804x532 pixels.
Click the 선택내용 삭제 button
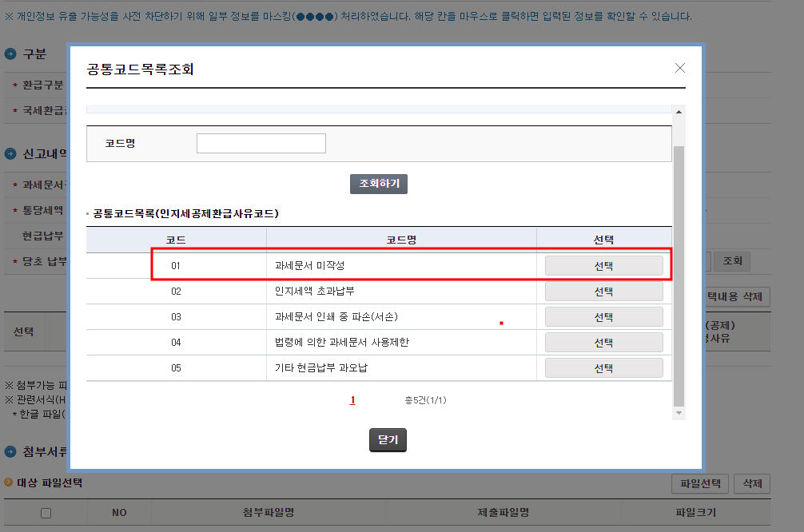(x=739, y=296)
